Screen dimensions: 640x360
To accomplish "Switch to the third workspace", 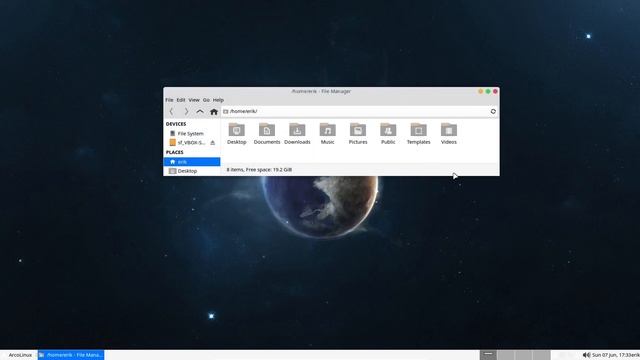I will tap(523, 355).
